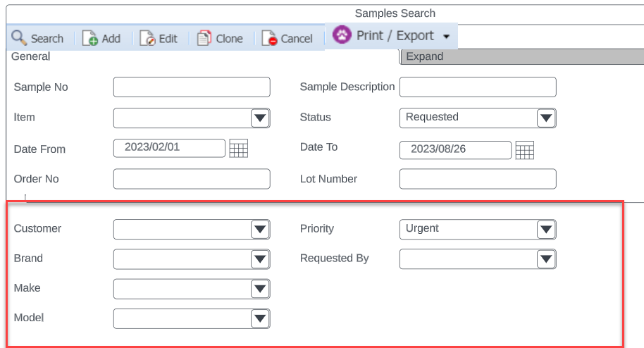Open the Status dropdown showing Requested

546,118
